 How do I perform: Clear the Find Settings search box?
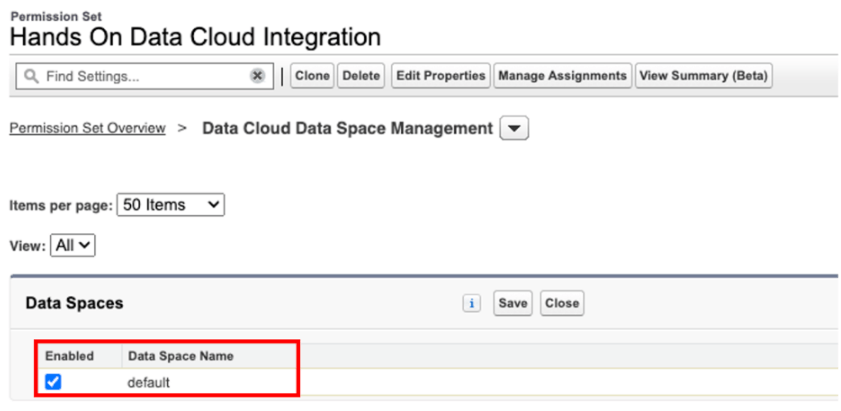pyautogui.click(x=257, y=76)
